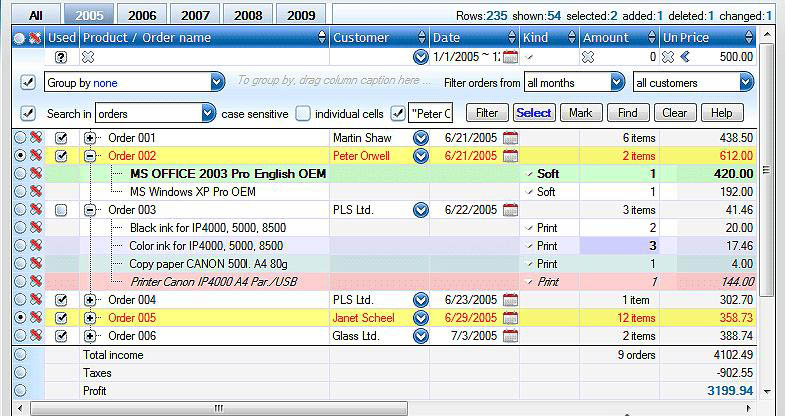Click the vertical scrollbar thumb
The image size is (785, 416).
(x=766, y=170)
